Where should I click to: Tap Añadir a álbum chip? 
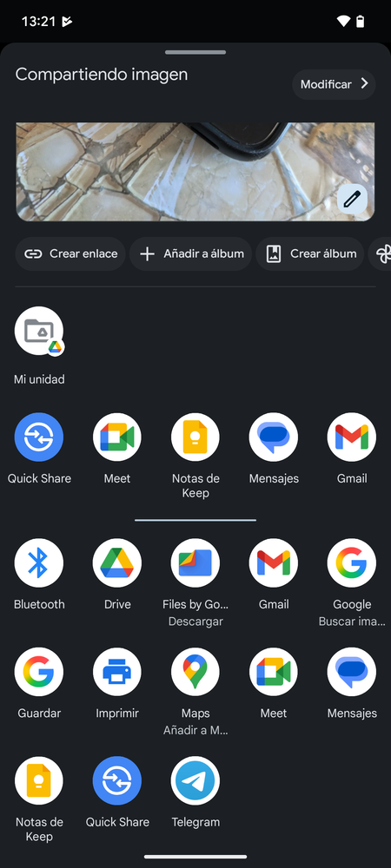(x=190, y=254)
